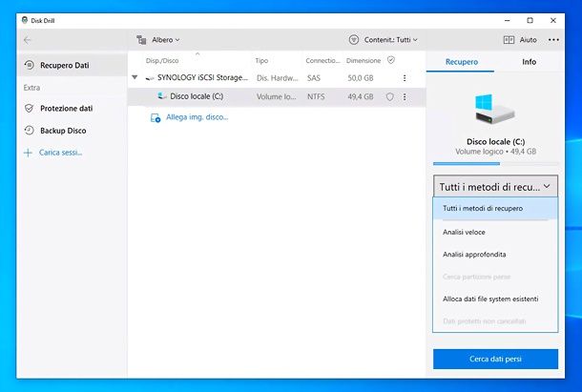This screenshot has width=582, height=392.
Task: Choose Alloca dati file system esistenti option
Action: [x=495, y=299]
